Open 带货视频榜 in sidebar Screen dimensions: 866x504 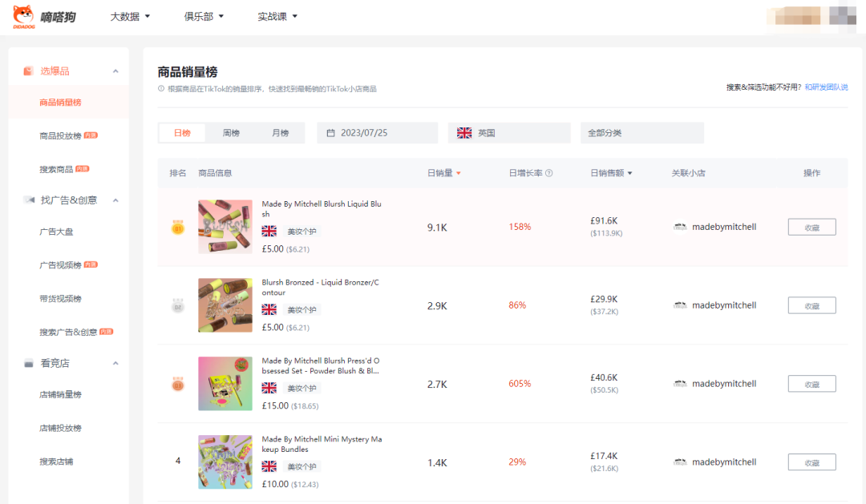pyautogui.click(x=60, y=299)
